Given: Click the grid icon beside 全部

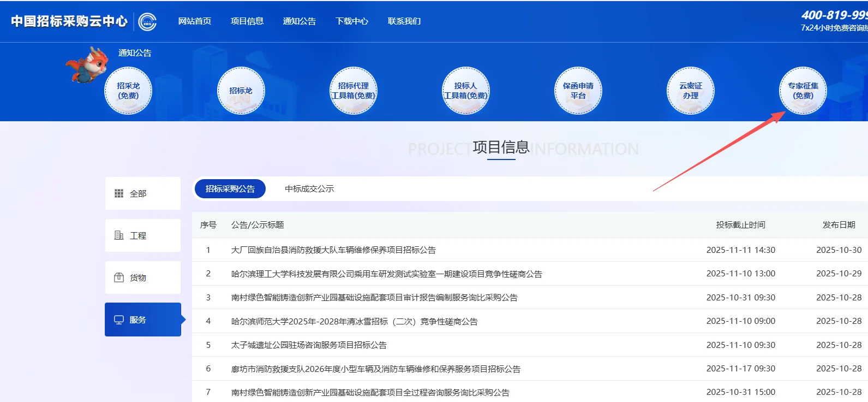Looking at the screenshot, I should (119, 193).
